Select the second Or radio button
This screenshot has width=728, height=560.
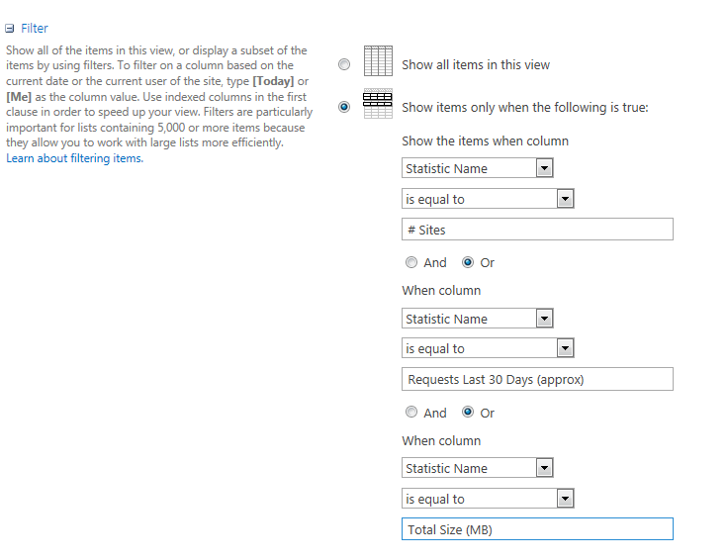[x=469, y=413]
